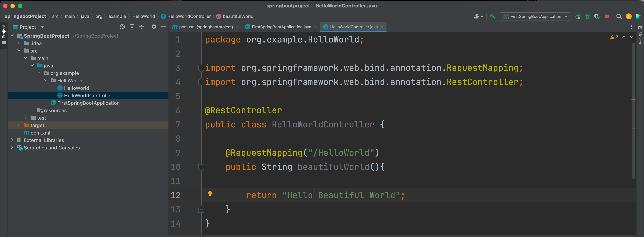Expand All nodes in Project tree
Viewport: 644px width, 237px height.
click(132, 27)
